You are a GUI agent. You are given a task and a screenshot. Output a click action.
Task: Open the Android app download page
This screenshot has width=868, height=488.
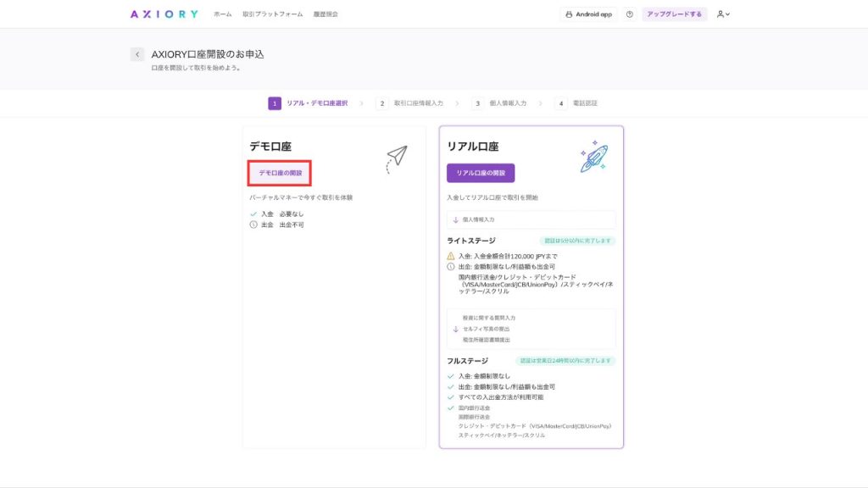tap(588, 14)
